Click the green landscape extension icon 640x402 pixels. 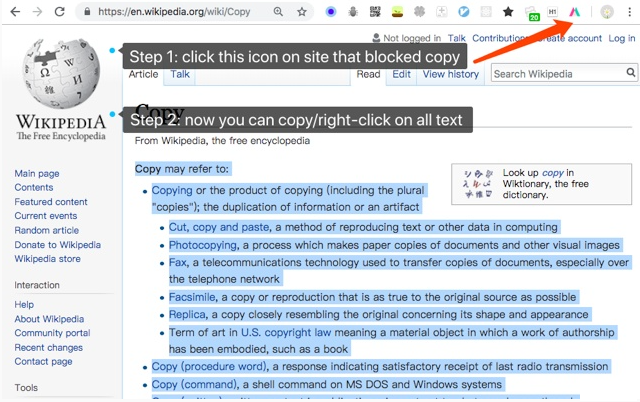(x=397, y=11)
